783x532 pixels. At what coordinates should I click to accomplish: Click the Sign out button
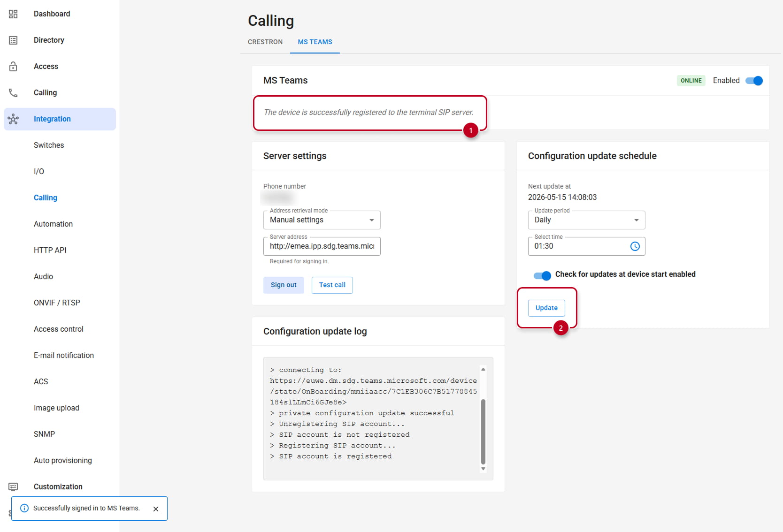284,285
